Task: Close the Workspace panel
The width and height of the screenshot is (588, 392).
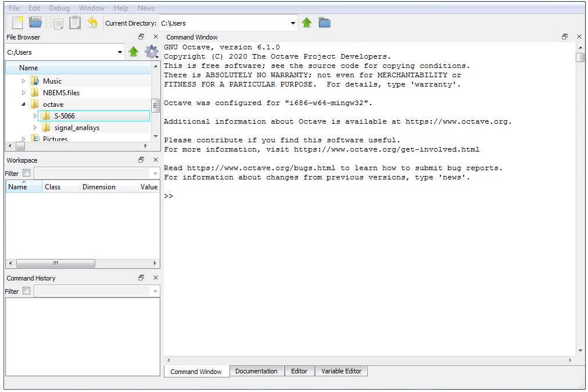Action: [156, 160]
